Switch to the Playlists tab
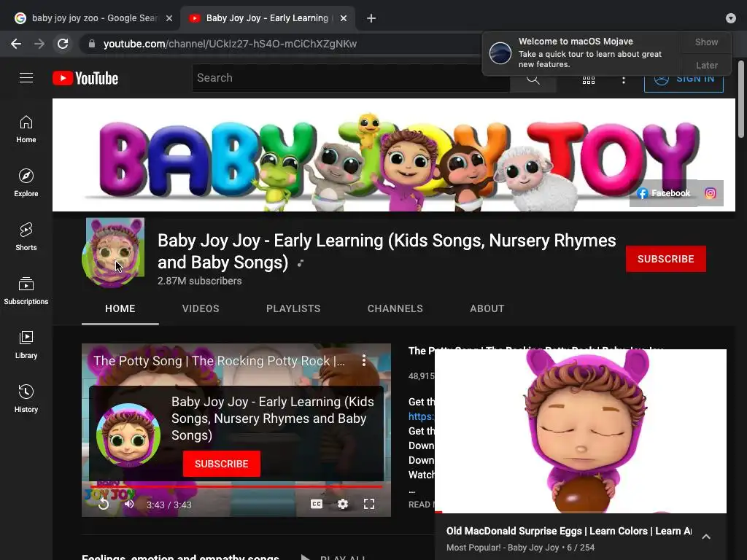Screen dimensions: 747x560 click(x=293, y=308)
